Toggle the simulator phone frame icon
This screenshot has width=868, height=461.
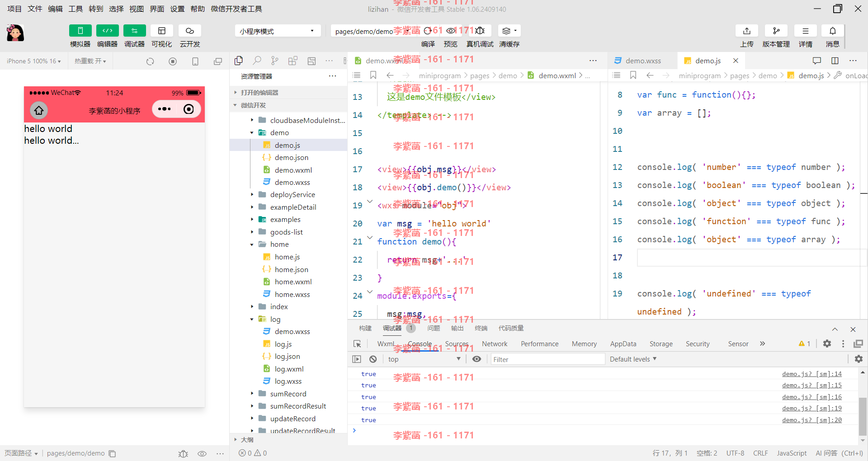click(195, 61)
